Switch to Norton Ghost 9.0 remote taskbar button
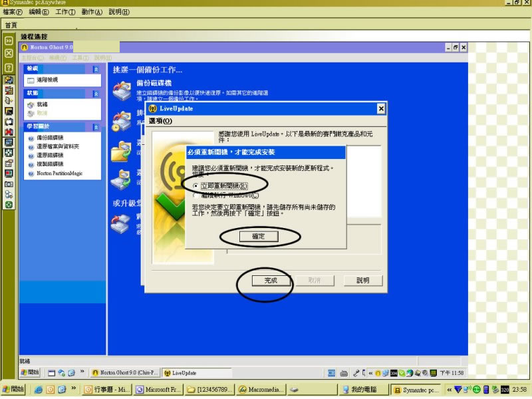 [x=125, y=373]
